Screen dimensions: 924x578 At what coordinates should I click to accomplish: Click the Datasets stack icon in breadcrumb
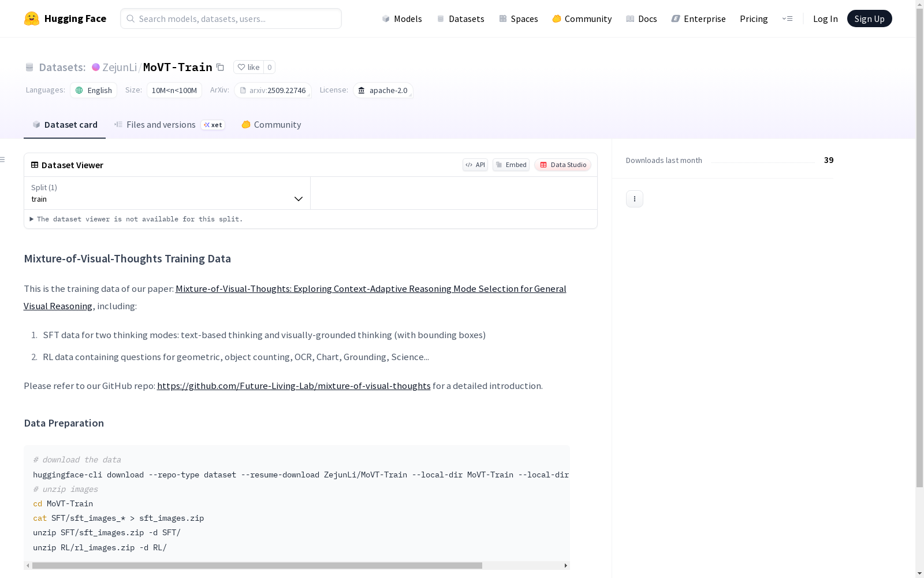[29, 67]
